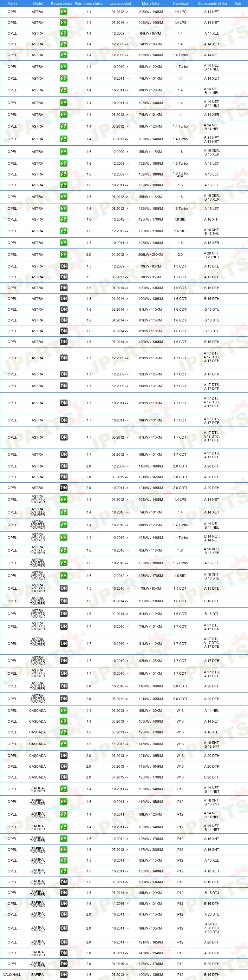This screenshot has height=980, width=248.
Task: Click petrol icon in 206kW / 280KM row
Action: 63,255
